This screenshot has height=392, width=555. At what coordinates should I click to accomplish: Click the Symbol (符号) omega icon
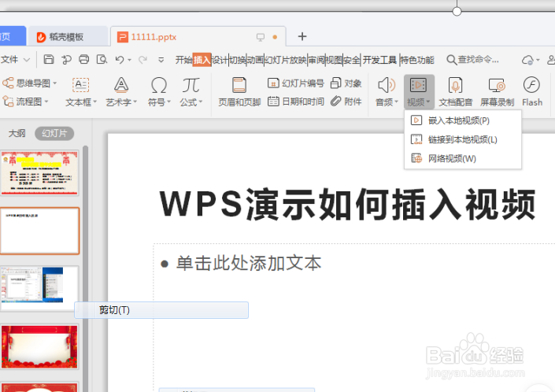point(159,85)
